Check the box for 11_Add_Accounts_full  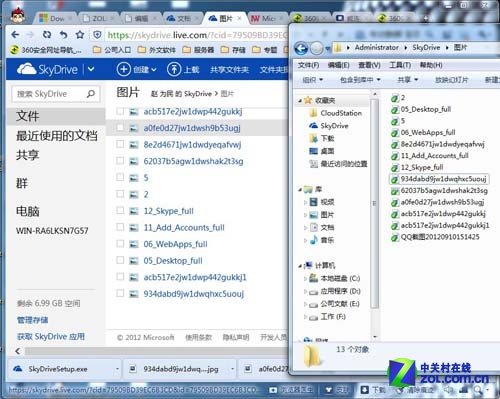click(x=120, y=227)
